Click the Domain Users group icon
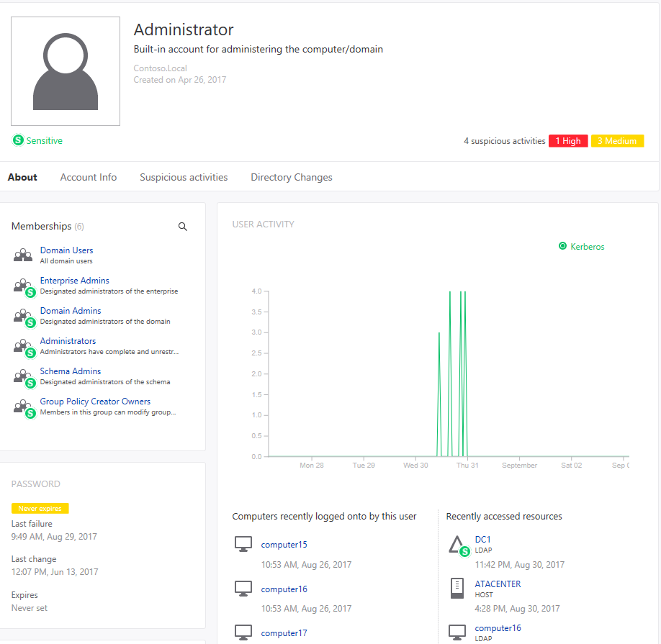 point(23,255)
